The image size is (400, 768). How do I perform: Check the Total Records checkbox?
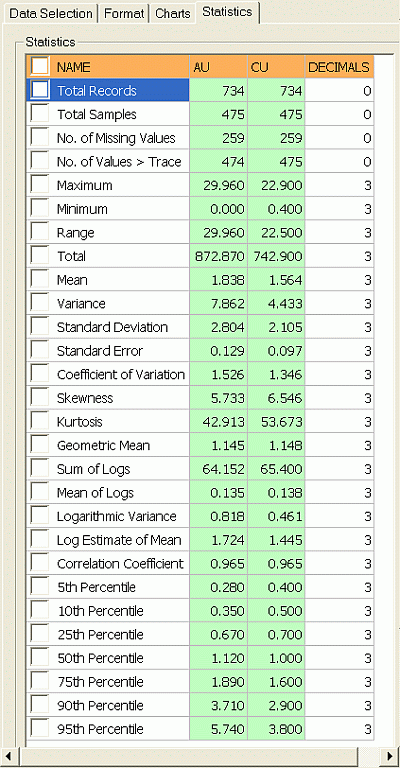coord(40,90)
